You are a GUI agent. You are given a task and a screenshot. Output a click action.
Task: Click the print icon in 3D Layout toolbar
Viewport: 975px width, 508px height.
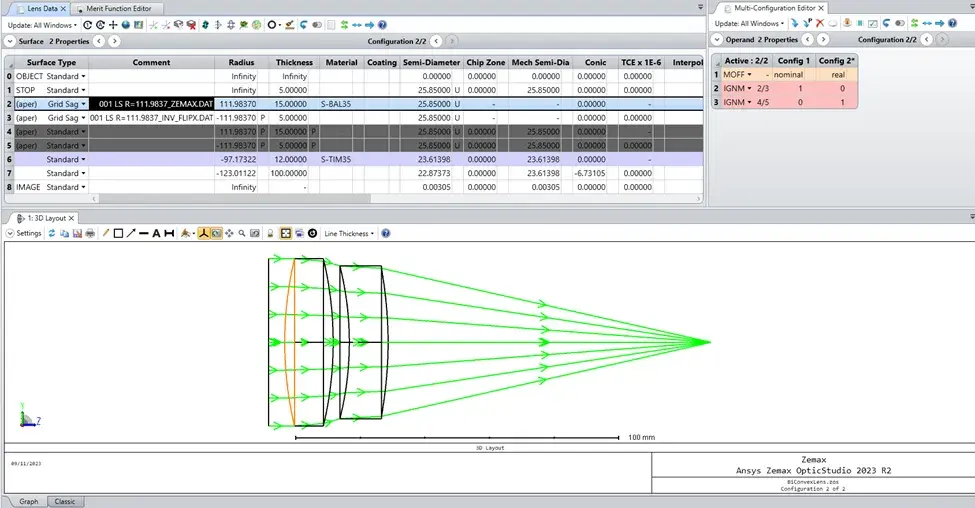90,233
